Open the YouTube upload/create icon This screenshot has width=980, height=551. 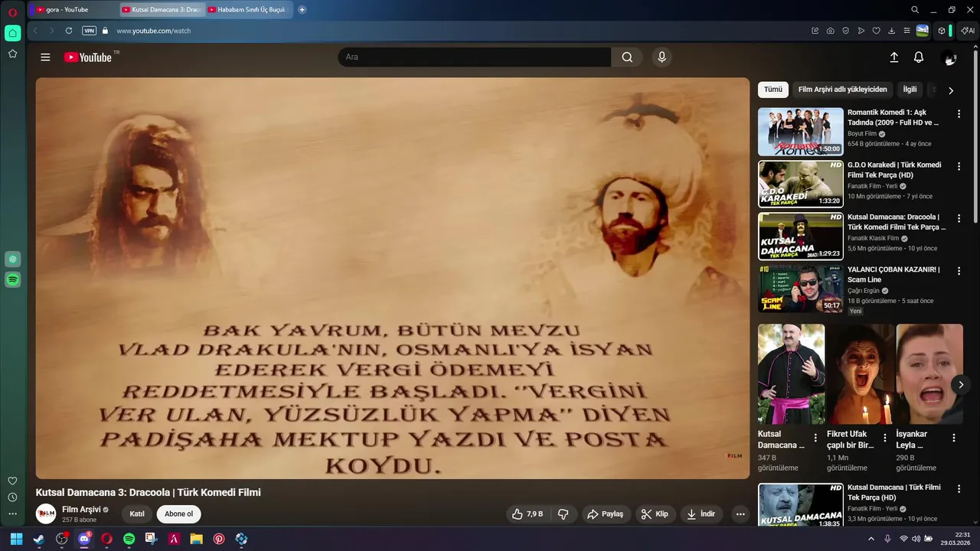(x=893, y=57)
